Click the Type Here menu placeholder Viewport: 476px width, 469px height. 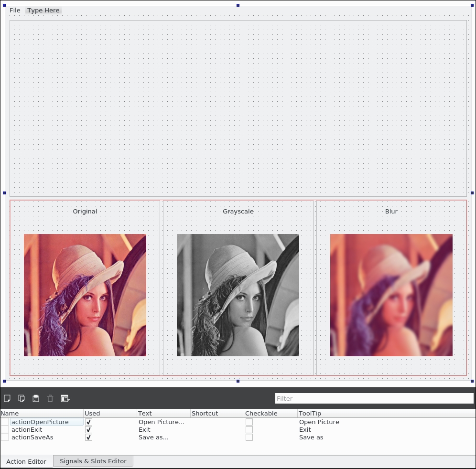click(x=43, y=11)
